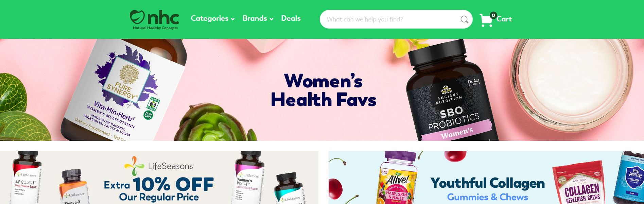Click the Natural Healthy Concepts tagline
The image size is (644, 204).
[x=155, y=28]
